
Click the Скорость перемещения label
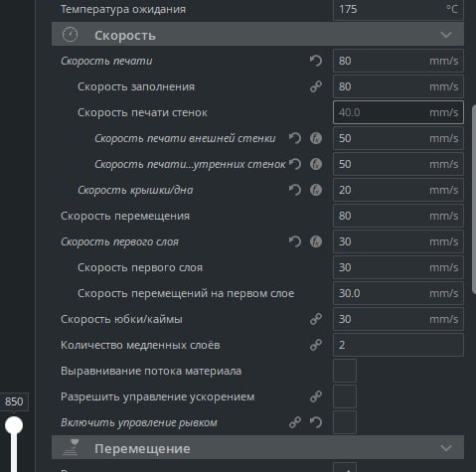click(x=125, y=217)
